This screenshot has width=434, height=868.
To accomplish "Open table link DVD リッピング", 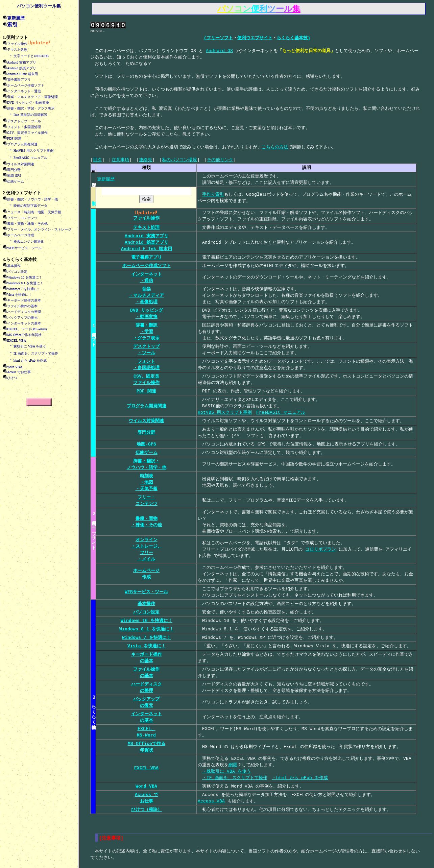I will [146, 310].
